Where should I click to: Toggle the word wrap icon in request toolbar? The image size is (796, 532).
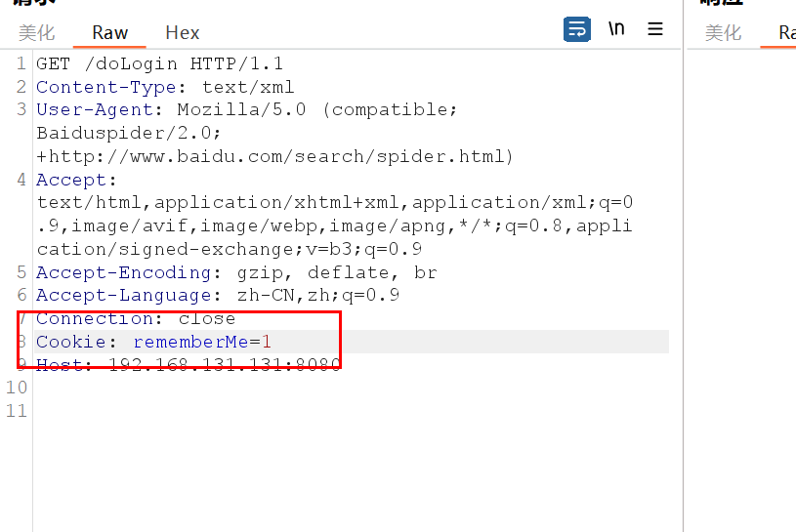click(x=576, y=29)
